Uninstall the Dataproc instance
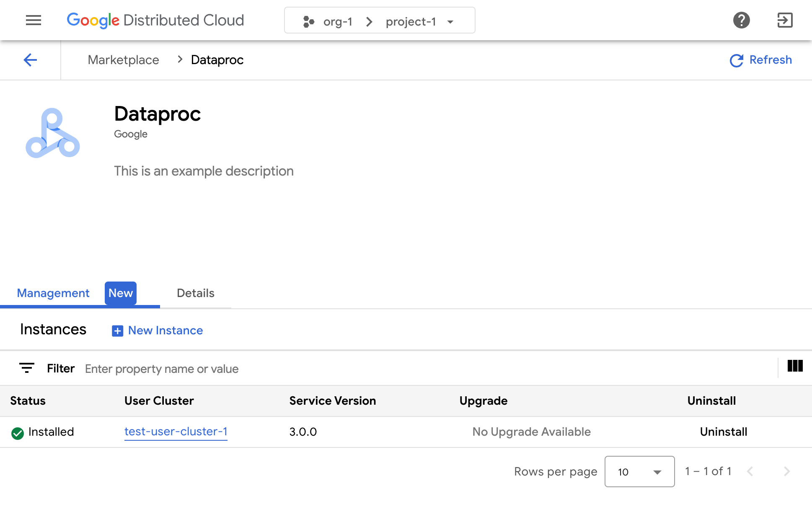Image resolution: width=812 pixels, height=522 pixels. point(723,432)
